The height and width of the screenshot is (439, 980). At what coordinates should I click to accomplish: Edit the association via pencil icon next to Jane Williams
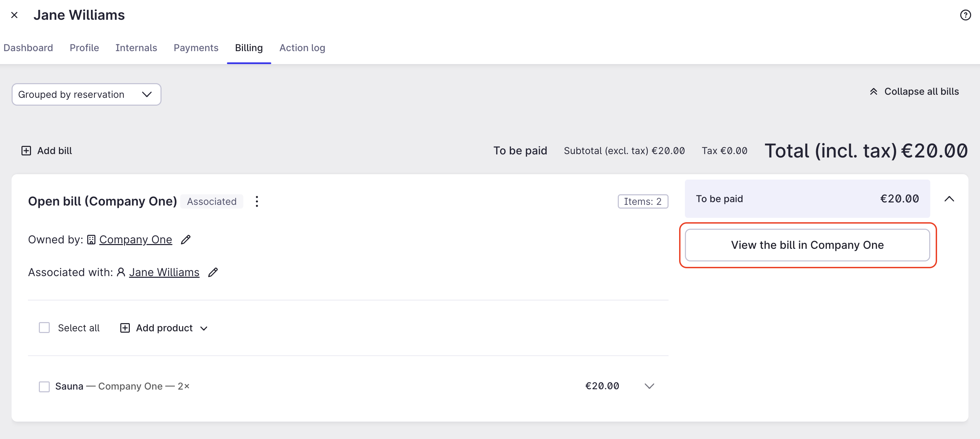pyautogui.click(x=213, y=272)
